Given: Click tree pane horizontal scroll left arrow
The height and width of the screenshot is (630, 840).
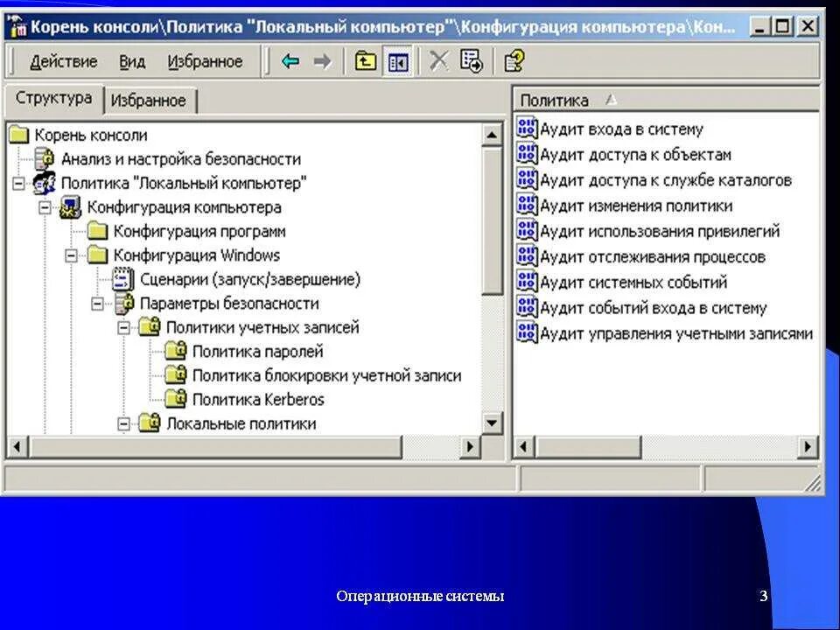Looking at the screenshot, I should click(17, 446).
